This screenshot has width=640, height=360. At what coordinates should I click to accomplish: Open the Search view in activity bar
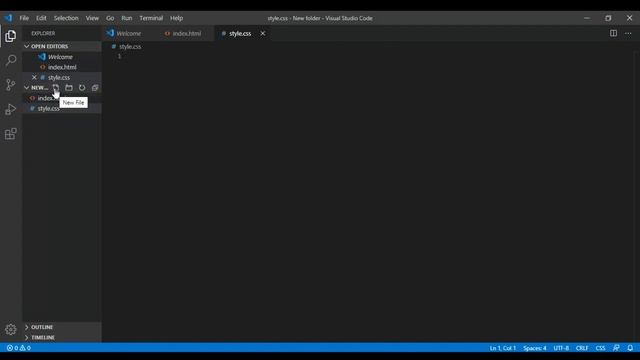coord(11,60)
